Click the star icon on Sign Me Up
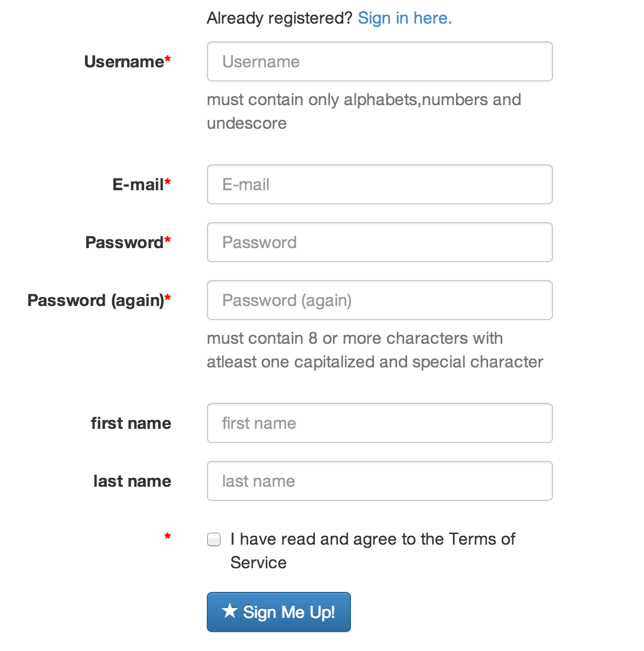Screen dimensions: 644x651 point(229,611)
